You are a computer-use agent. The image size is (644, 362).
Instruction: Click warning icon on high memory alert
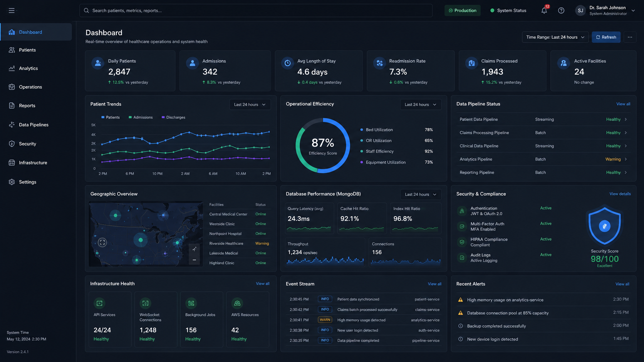[460, 300]
